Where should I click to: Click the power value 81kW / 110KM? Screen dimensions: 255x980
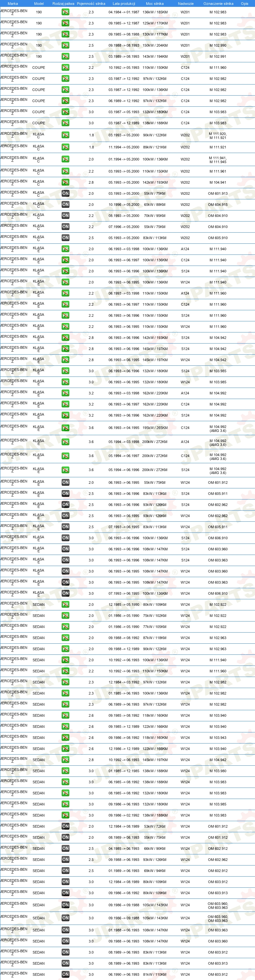pyautogui.click(x=155, y=974)
